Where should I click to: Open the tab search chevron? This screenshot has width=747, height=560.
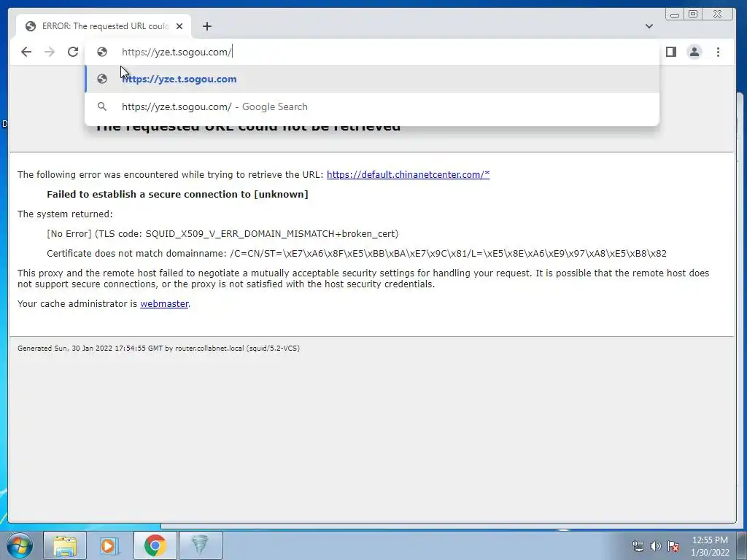click(x=649, y=26)
